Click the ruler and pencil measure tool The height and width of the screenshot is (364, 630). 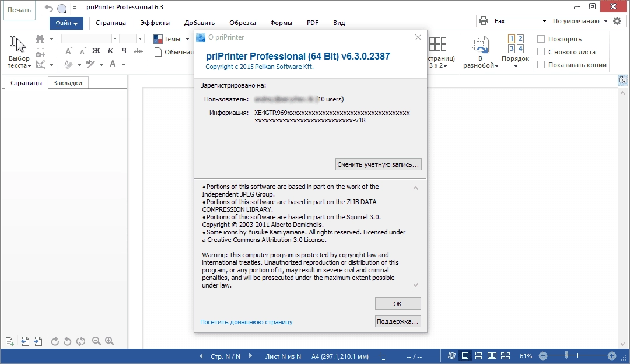[40, 64]
